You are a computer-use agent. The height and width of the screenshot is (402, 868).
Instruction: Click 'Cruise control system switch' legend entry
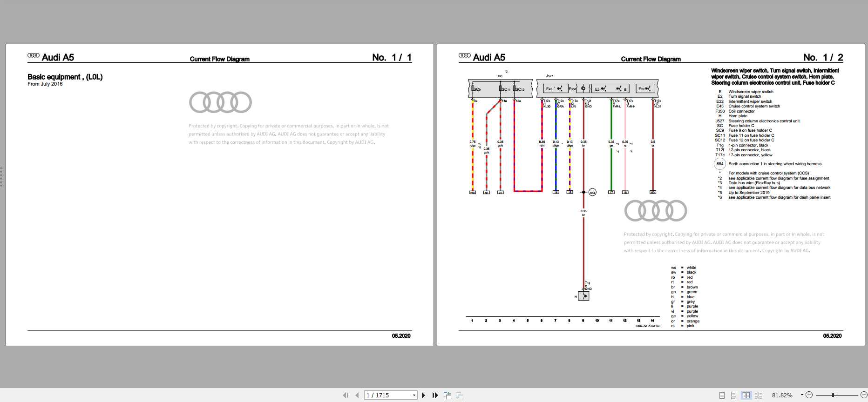tap(754, 106)
